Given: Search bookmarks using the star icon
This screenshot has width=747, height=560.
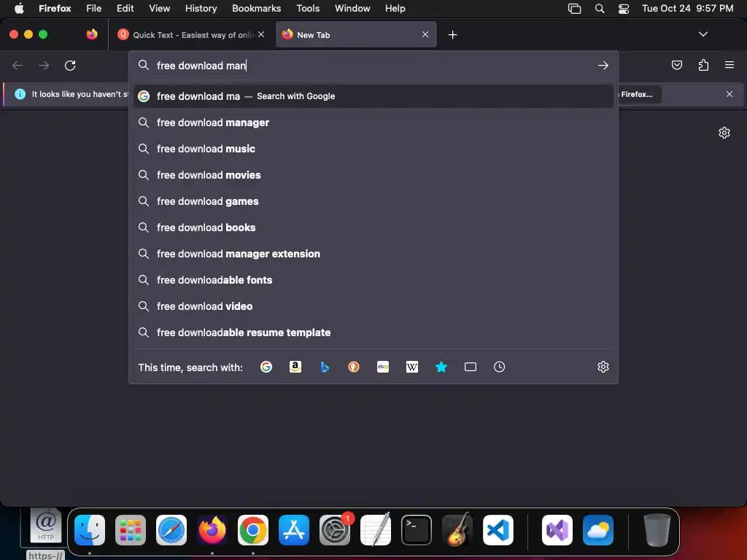Looking at the screenshot, I should (x=441, y=367).
